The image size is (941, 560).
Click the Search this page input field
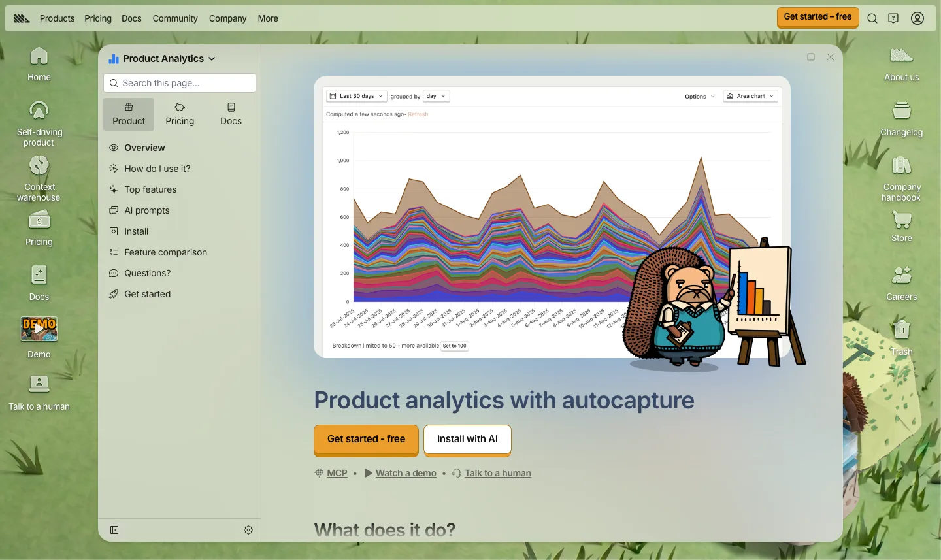(180, 83)
